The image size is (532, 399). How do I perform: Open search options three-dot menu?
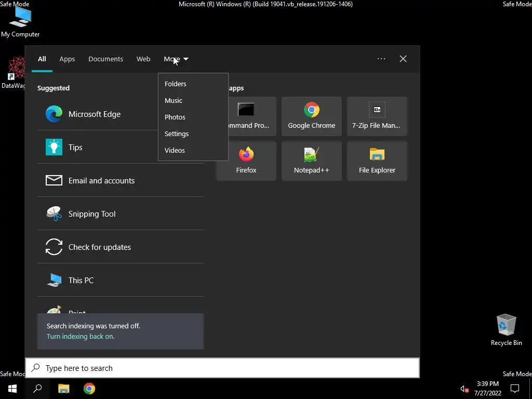(381, 59)
